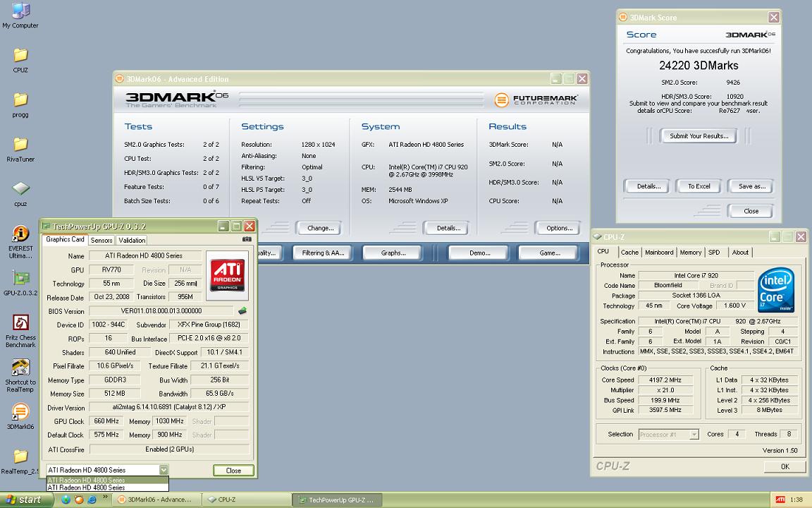The height and width of the screenshot is (508, 812).
Task: Click the Instructions list in CPU-Z
Action: (716, 351)
